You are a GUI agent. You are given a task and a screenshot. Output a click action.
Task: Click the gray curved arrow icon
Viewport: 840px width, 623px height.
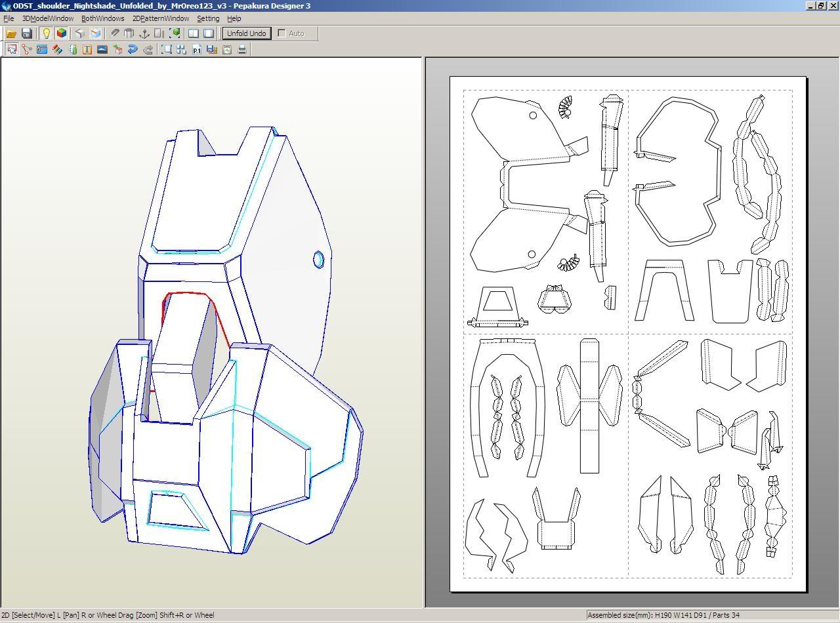click(148, 49)
